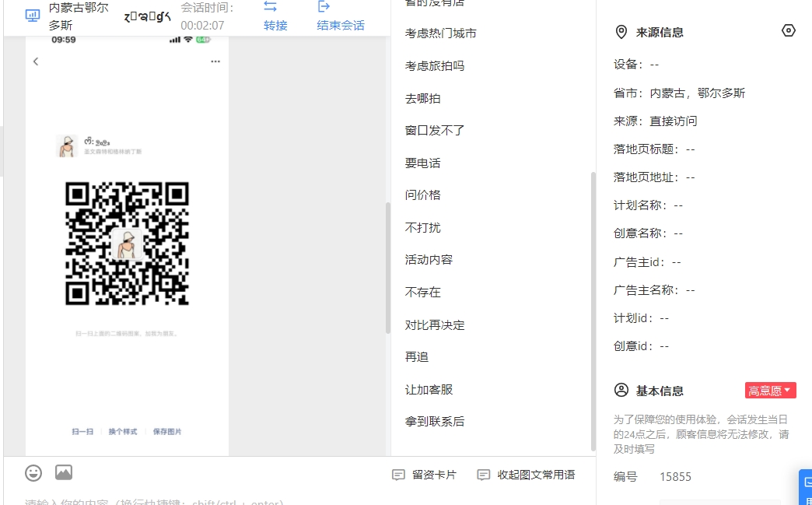Select quick phrase 窗口发不了
This screenshot has width=812, height=505.
pyautogui.click(x=435, y=131)
